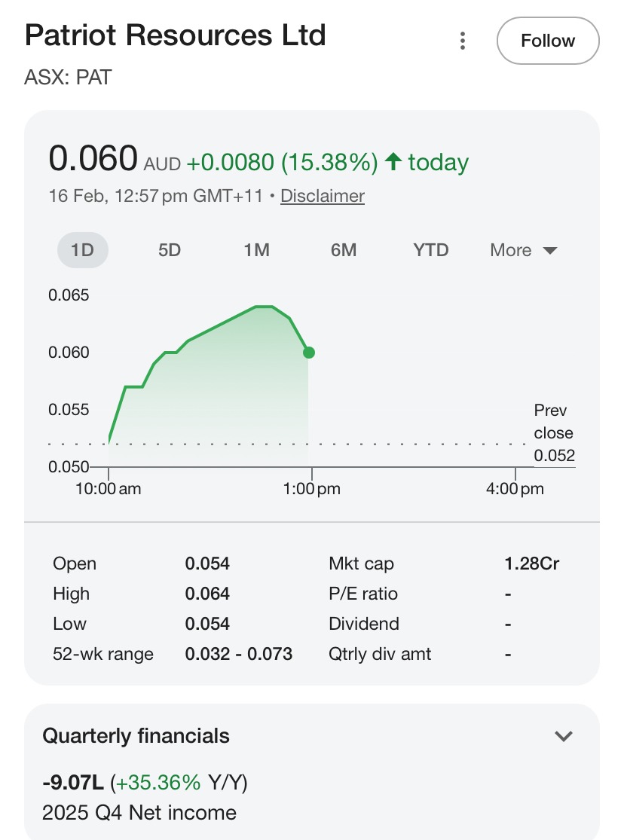Viewport: 624px width, 840px height.
Task: Open the 2025 Q4 Net income entry
Action: [139, 813]
